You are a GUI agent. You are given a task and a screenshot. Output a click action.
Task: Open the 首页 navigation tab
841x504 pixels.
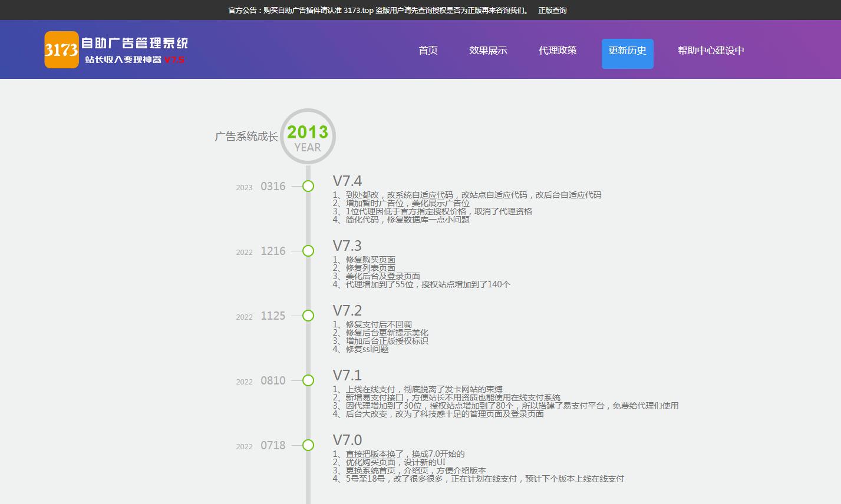(428, 51)
